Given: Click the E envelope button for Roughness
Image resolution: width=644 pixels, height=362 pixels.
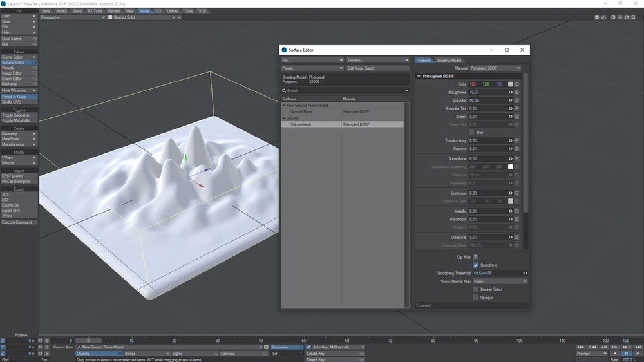Looking at the screenshot, I should (516, 93).
